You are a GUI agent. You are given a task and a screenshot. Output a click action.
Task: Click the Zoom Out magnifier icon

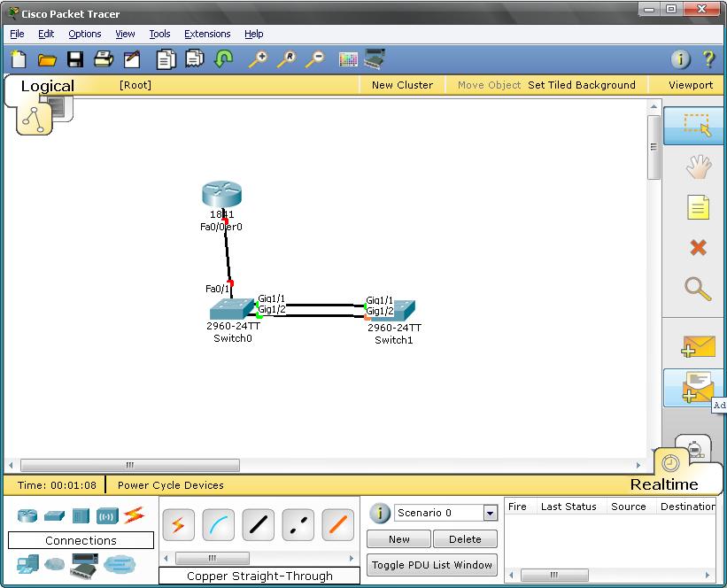(x=315, y=59)
